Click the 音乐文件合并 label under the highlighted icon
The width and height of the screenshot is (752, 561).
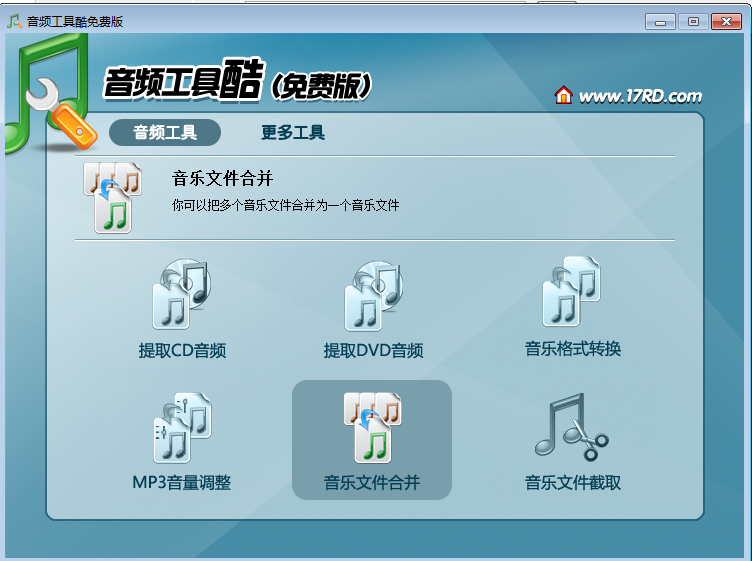click(x=372, y=483)
